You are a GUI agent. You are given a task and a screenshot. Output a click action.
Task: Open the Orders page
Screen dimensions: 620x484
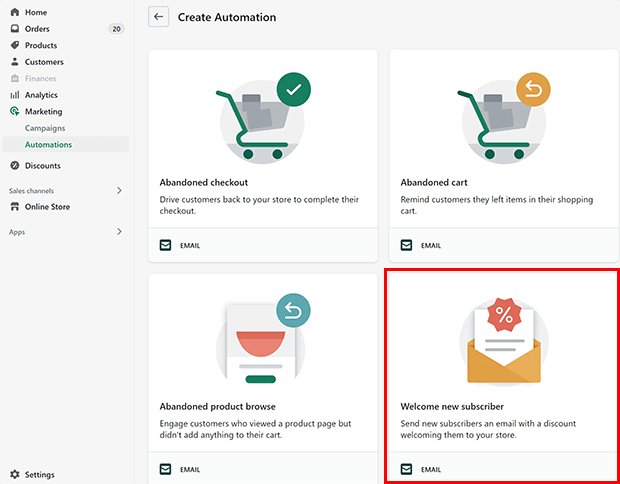[37, 29]
